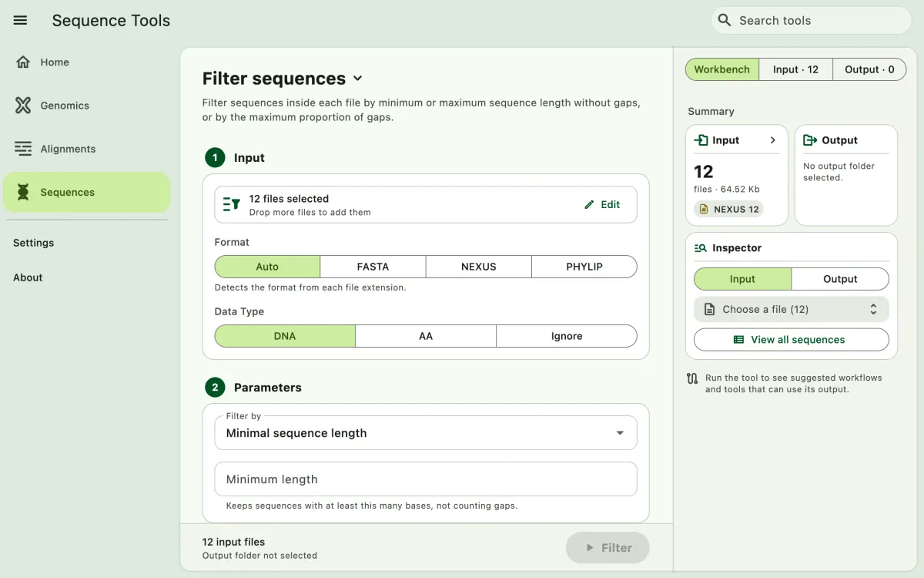
Task: Open About page
Action: [x=28, y=277]
